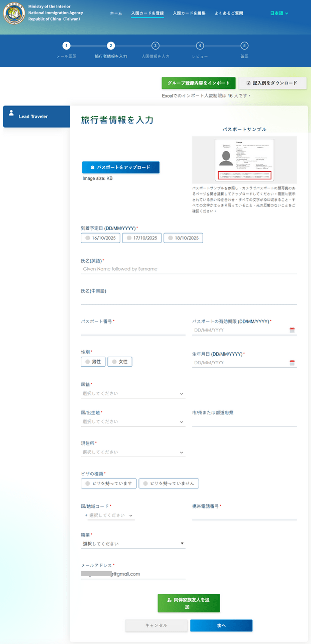Select arrival date 17/10/2025
Image resolution: width=311 pixels, height=644 pixels.
coord(142,238)
